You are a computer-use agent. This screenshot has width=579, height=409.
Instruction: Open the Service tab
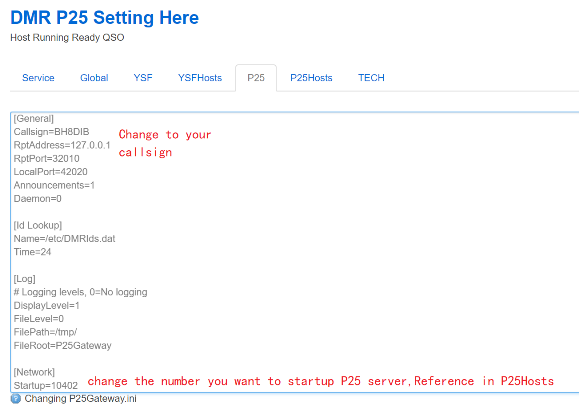point(38,78)
